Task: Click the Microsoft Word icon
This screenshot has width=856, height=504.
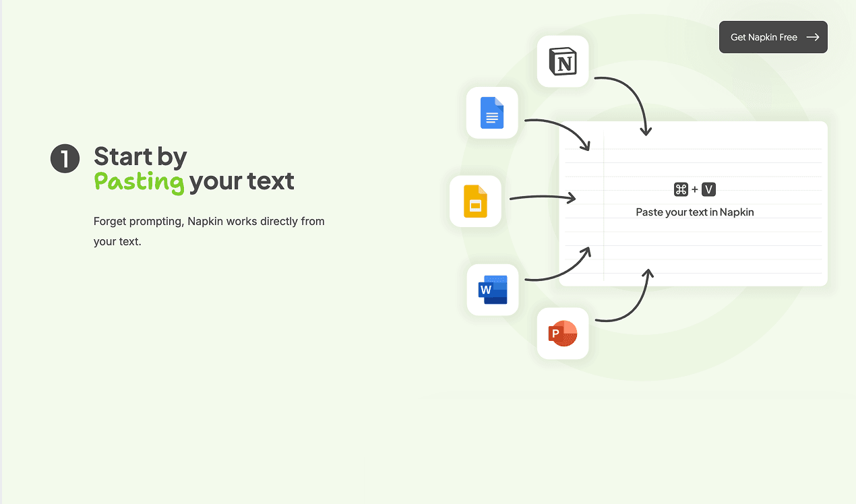Action: click(x=493, y=290)
